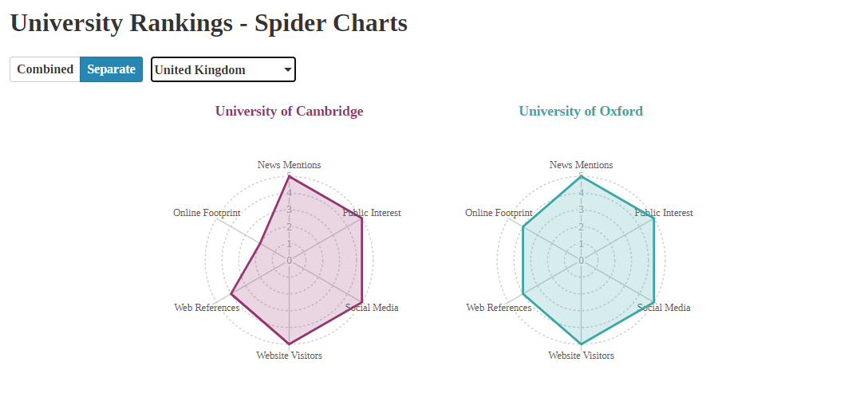Click Website Visitors label on Oxford chart
Screen dimensions: 868x401
coord(581,356)
